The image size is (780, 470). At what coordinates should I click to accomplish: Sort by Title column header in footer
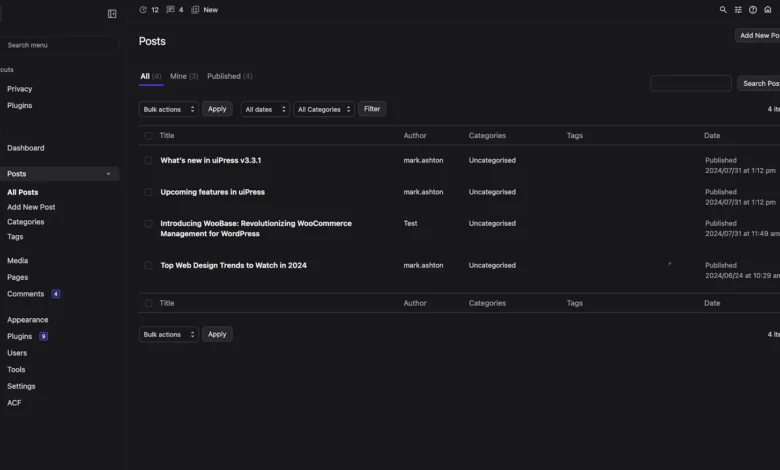click(x=167, y=303)
